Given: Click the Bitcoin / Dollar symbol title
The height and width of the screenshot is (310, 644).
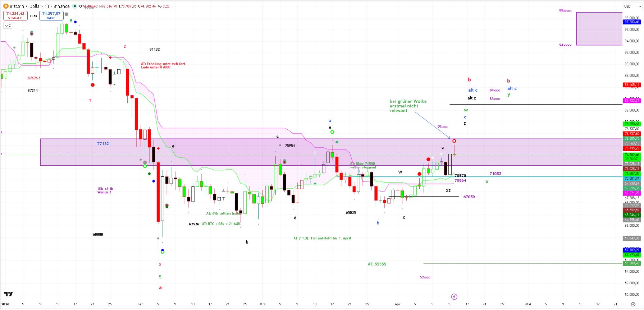Looking at the screenshot, I should tap(40, 6).
